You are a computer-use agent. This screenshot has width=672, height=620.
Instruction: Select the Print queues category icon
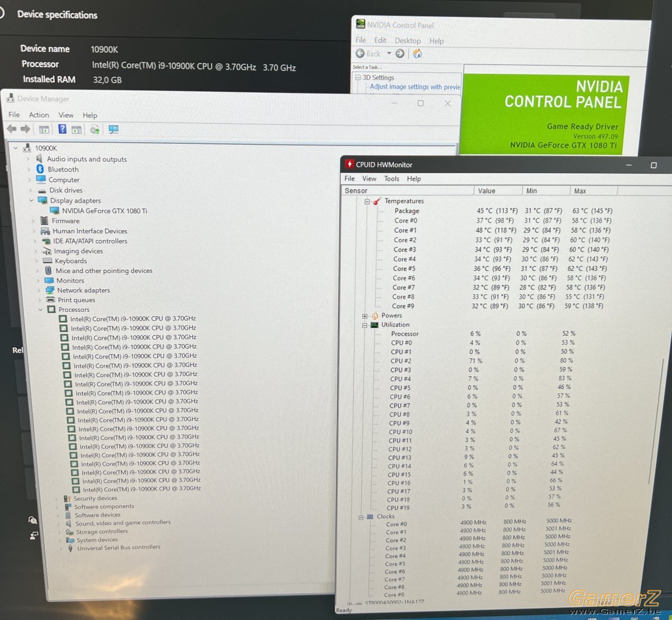[x=51, y=300]
